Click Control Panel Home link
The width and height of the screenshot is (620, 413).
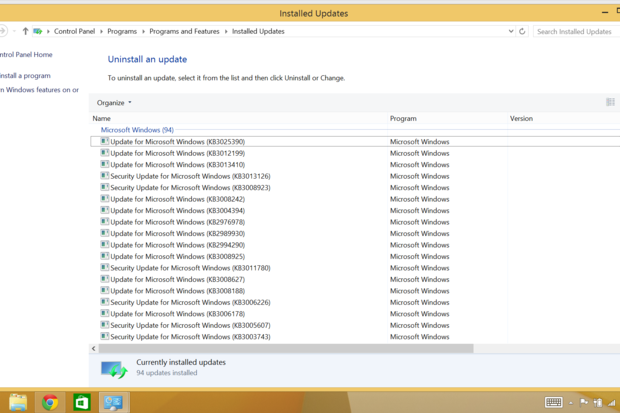26,55
